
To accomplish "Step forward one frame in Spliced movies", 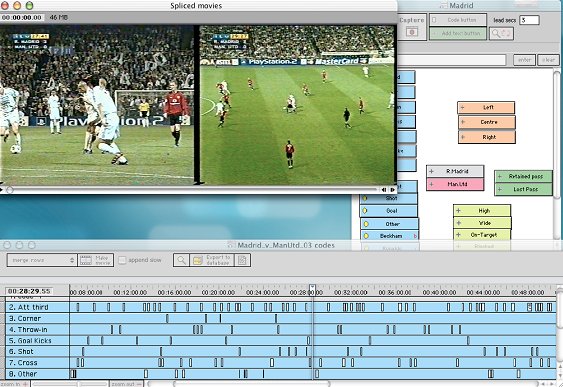I will tap(393, 190).
